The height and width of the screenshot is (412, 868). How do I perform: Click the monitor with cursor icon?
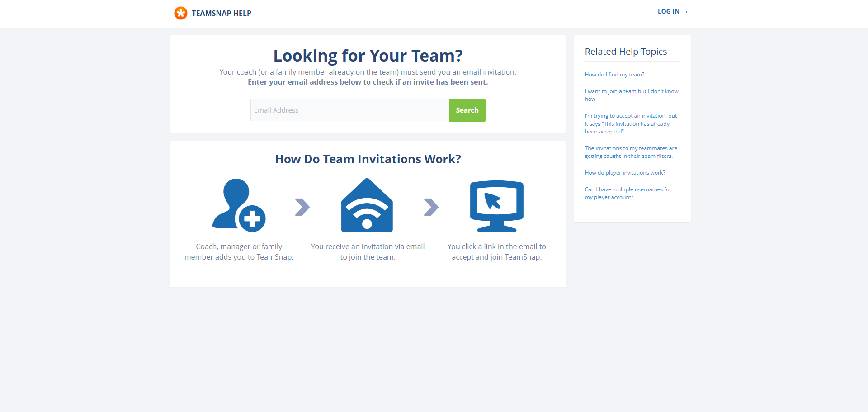tap(496, 206)
